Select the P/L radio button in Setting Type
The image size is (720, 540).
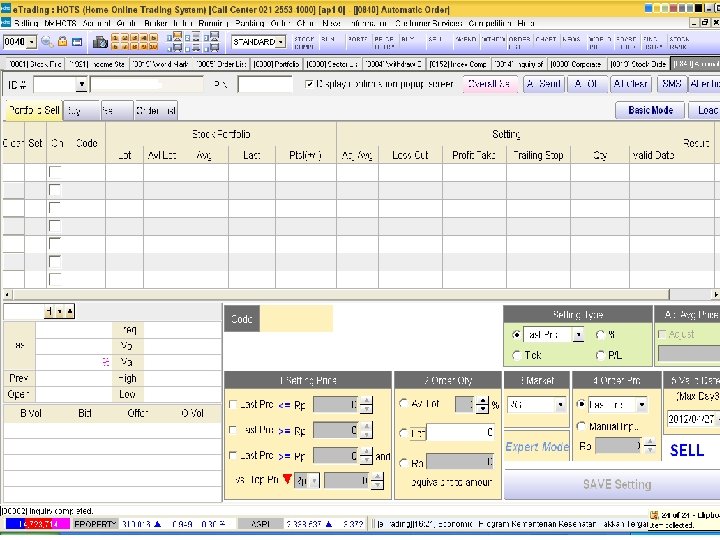600,355
